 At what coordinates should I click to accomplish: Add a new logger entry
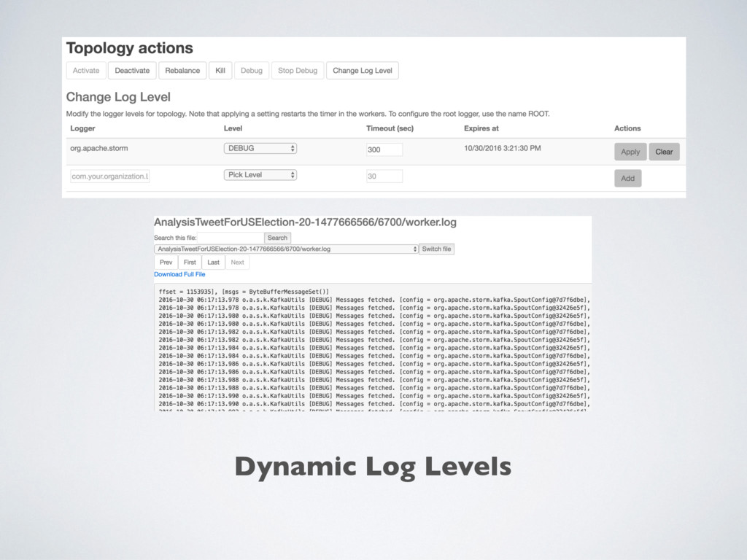627,178
